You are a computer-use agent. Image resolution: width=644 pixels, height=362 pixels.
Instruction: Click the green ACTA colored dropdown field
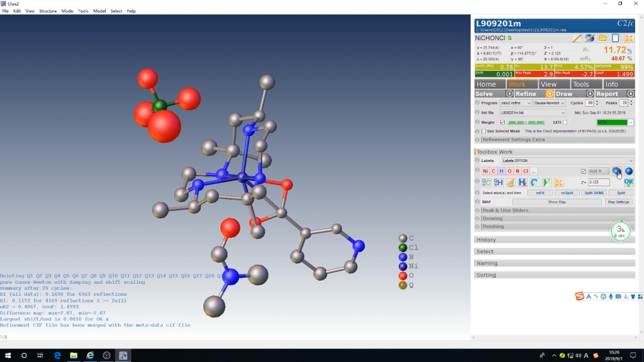pyautogui.click(x=612, y=123)
